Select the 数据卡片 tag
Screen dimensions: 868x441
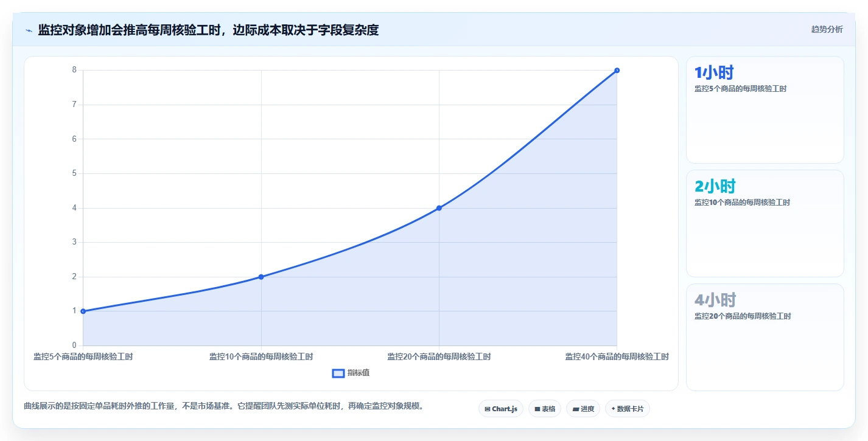tap(627, 409)
